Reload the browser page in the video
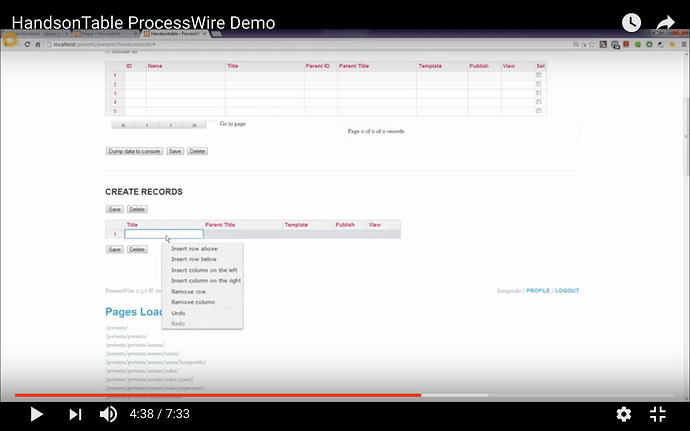This screenshot has height=431, width=690. [27, 44]
